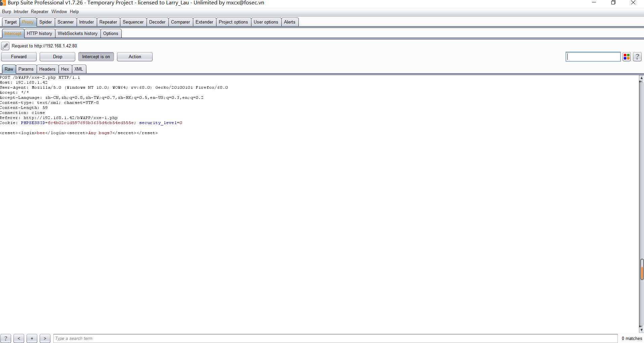Screen dimensions: 644x343
Task: Click the Type a search term field
Action: click(335, 339)
